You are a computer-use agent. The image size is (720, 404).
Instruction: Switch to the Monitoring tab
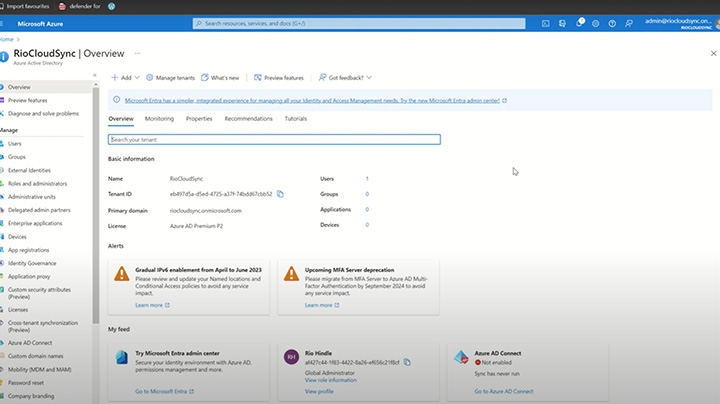coord(159,118)
